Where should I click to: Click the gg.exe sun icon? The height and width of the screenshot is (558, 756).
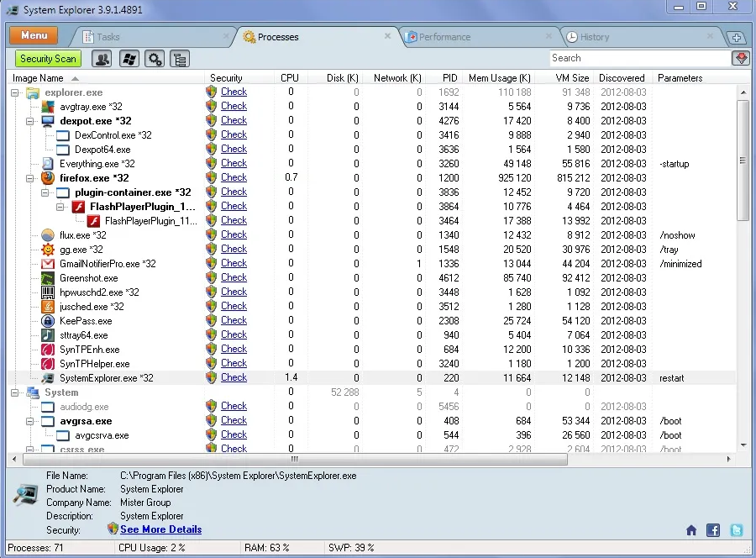(48, 250)
